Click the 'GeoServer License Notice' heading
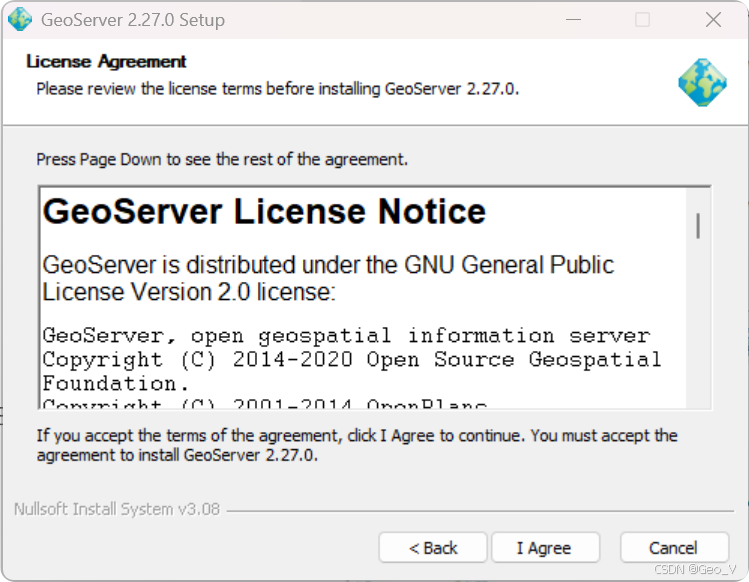Image resolution: width=749 pixels, height=582 pixels. tap(264, 211)
